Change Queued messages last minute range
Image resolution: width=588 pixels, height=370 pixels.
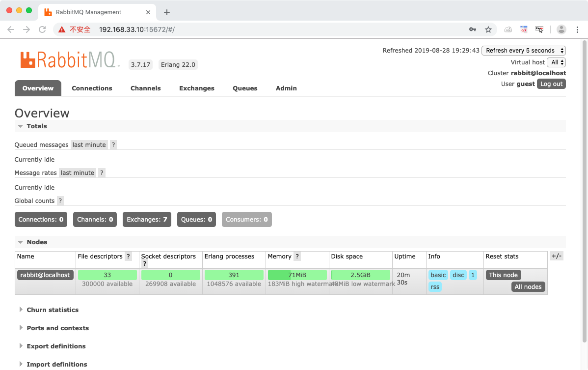click(x=89, y=145)
